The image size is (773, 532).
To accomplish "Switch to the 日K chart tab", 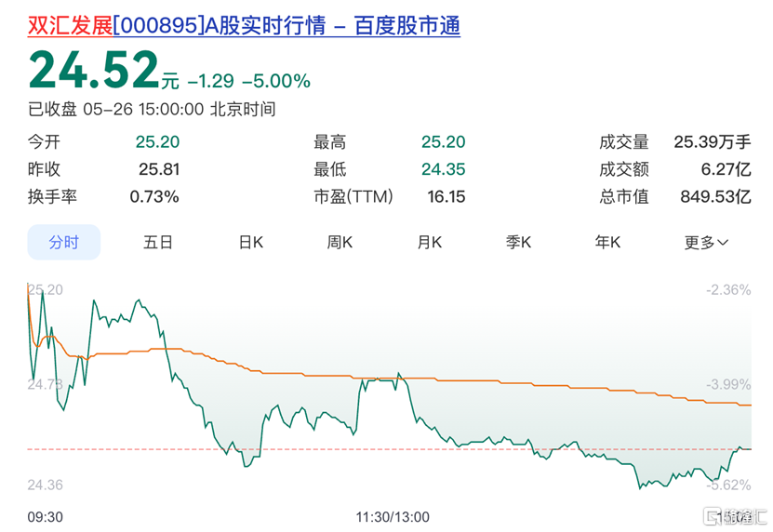I will pos(251,242).
